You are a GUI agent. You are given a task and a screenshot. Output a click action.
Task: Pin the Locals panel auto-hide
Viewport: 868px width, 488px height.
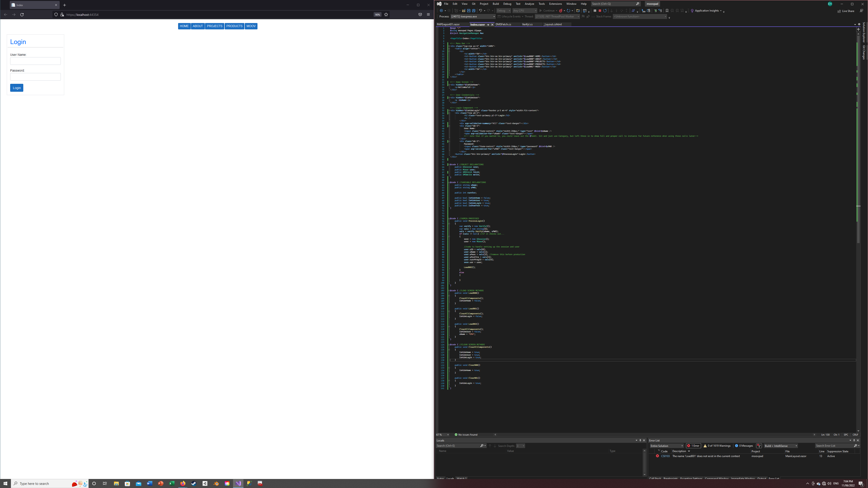tap(640, 440)
